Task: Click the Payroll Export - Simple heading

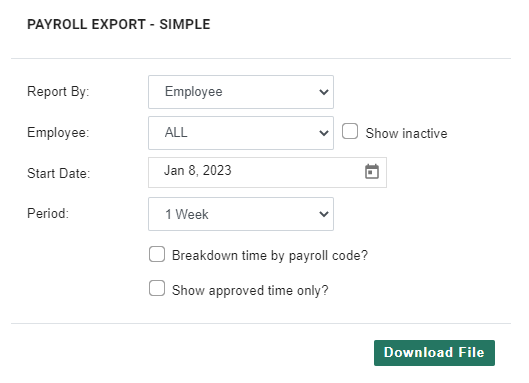Action: [119, 24]
